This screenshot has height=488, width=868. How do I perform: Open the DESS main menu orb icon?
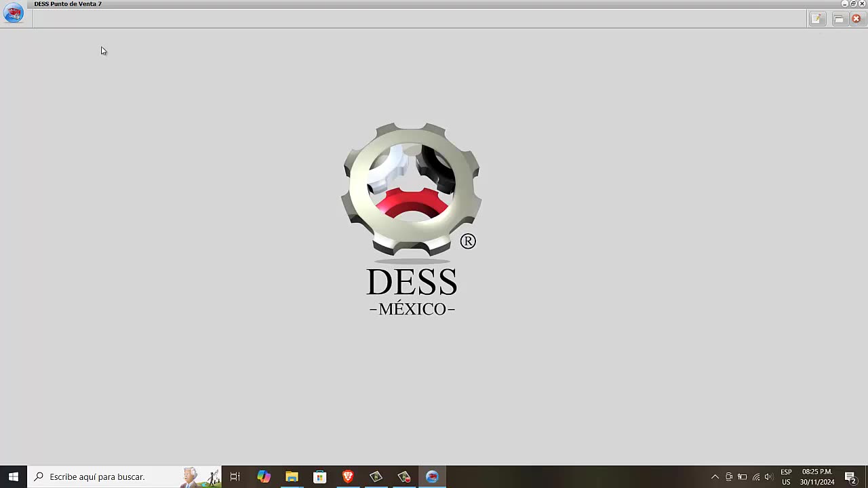(x=14, y=13)
